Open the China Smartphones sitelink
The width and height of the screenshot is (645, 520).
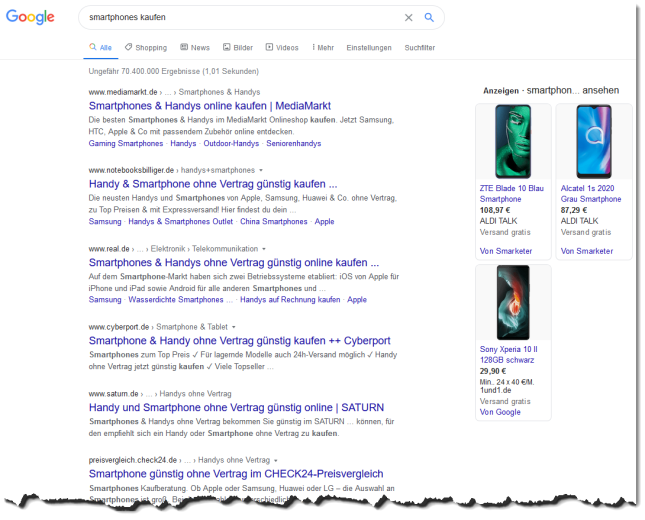point(274,221)
